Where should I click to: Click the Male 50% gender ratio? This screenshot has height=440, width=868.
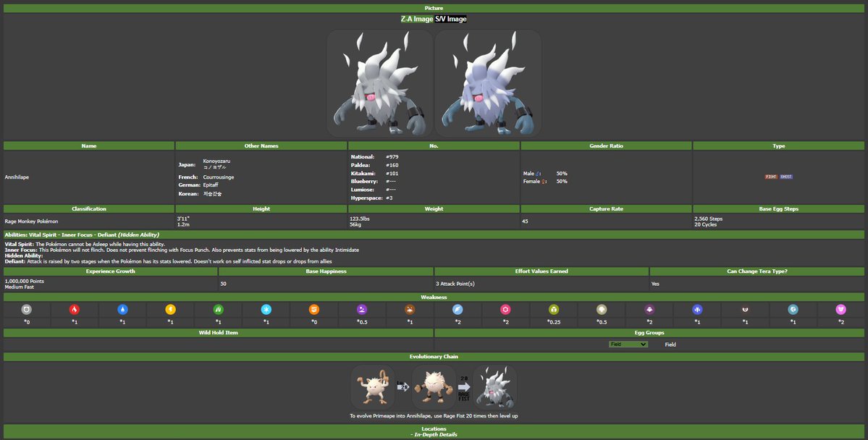545,173
